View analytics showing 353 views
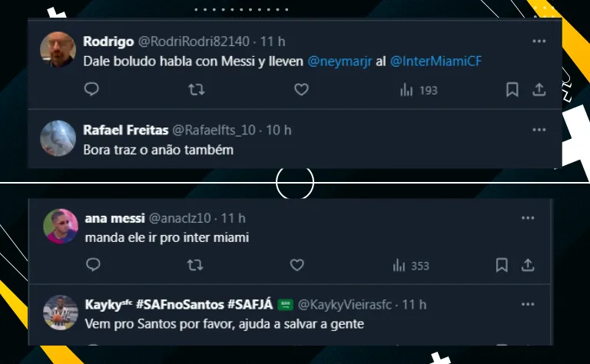Image resolution: width=590 pixels, height=364 pixels. pos(411,265)
